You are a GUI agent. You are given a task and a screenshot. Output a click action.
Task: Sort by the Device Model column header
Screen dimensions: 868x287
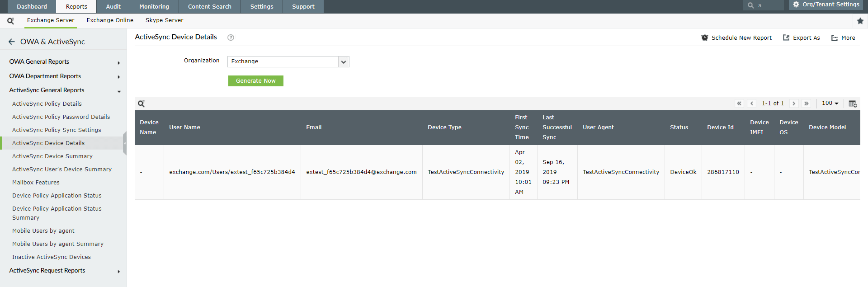tap(827, 127)
